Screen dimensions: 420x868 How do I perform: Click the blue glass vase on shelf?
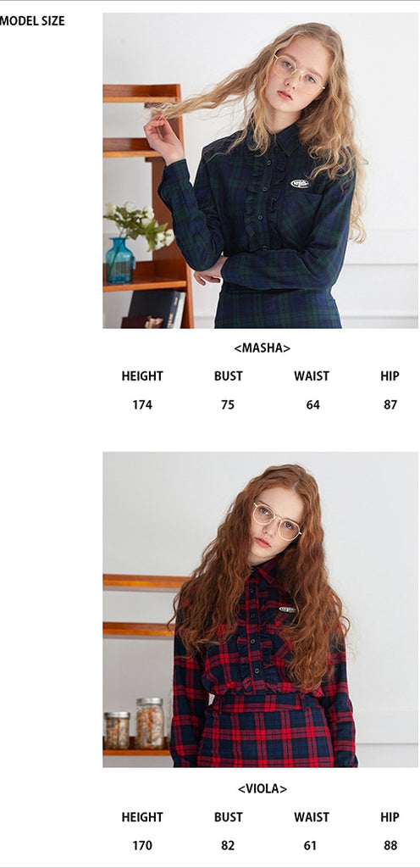click(x=120, y=260)
